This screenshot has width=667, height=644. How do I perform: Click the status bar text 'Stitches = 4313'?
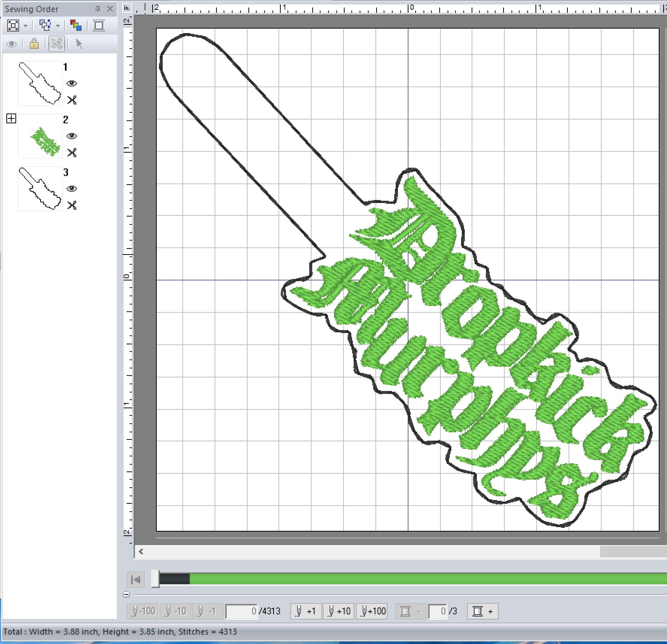[x=207, y=632]
